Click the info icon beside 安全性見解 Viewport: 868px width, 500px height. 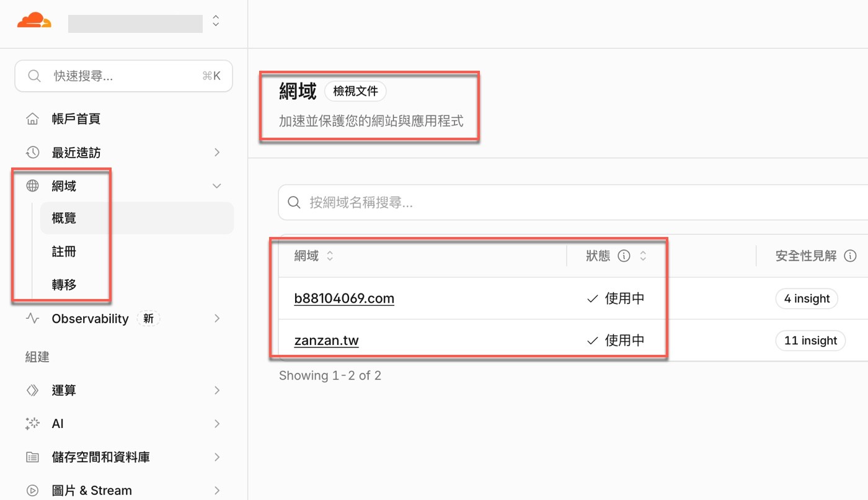pyautogui.click(x=851, y=256)
